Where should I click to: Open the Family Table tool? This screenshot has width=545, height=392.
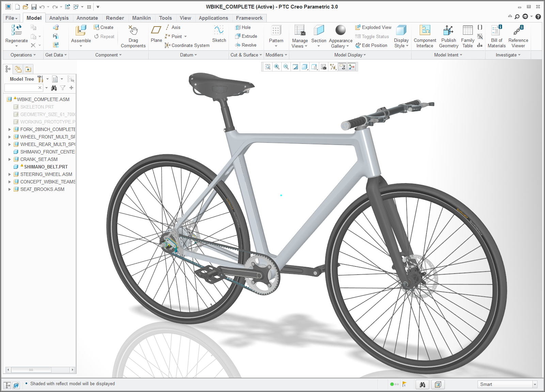point(467,36)
